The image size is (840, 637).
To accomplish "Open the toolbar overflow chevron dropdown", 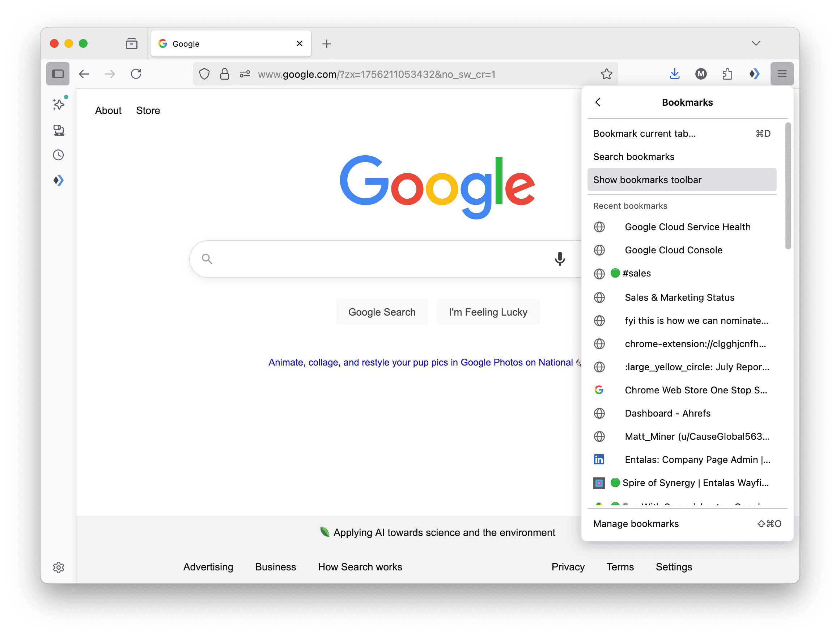I will [756, 43].
